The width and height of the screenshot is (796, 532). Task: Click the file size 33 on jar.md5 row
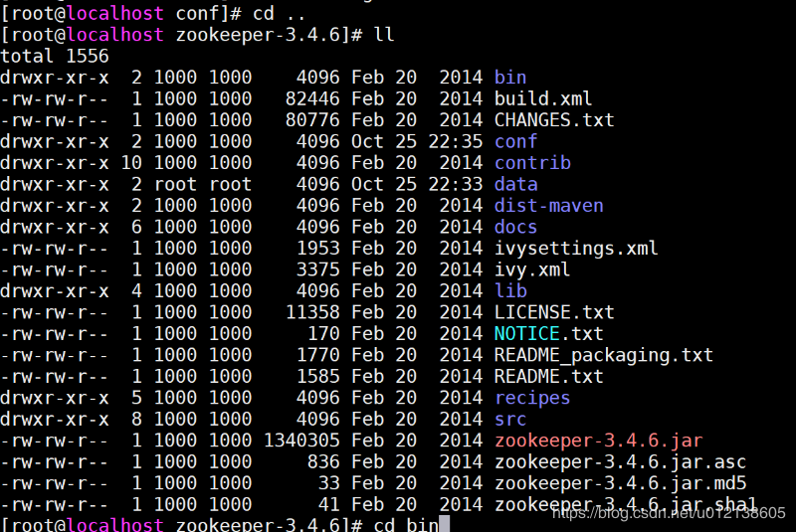(329, 483)
